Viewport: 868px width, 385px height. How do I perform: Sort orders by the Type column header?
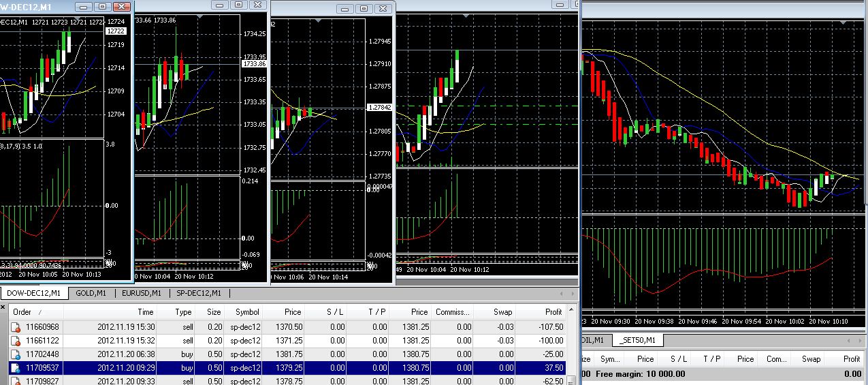point(176,311)
